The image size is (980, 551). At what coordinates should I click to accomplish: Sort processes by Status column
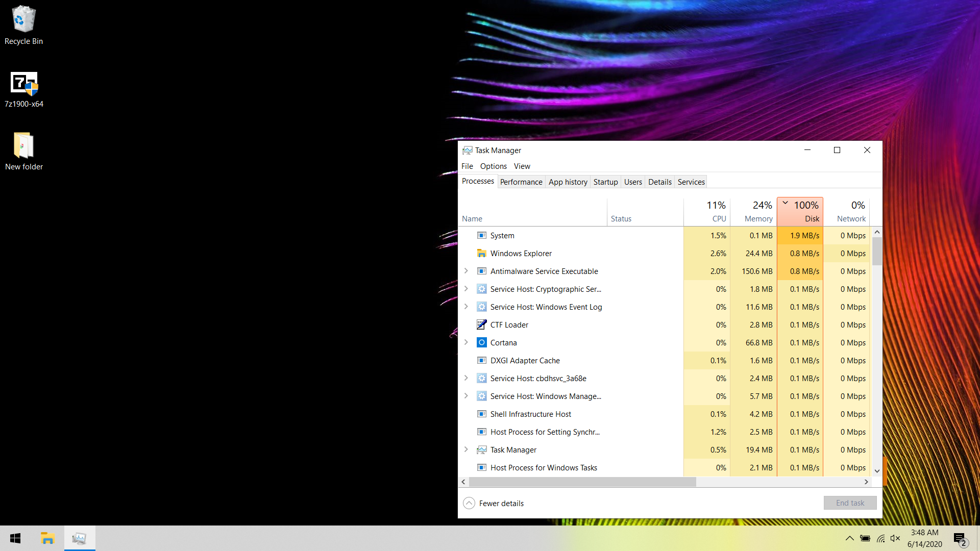click(x=645, y=212)
